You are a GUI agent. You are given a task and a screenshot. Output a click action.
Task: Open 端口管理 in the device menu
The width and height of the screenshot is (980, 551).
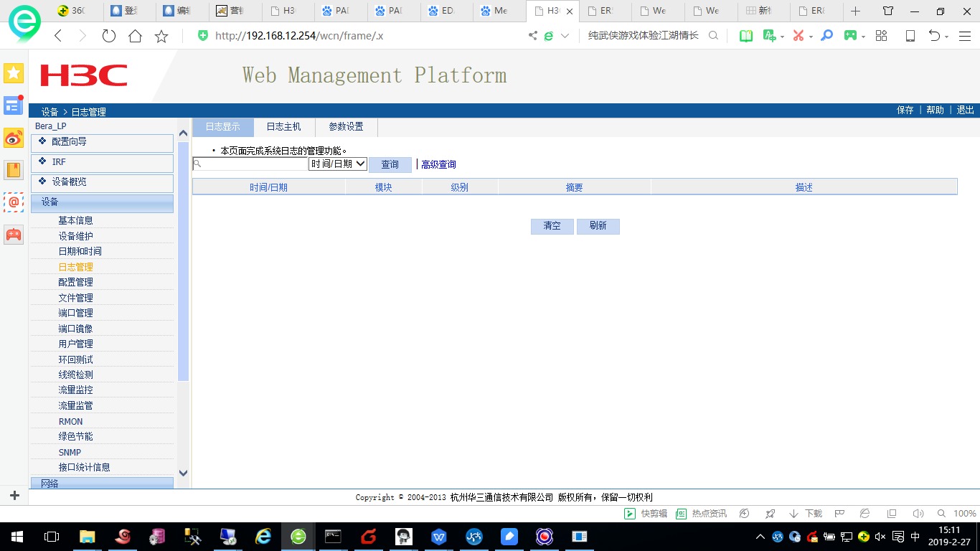point(75,314)
